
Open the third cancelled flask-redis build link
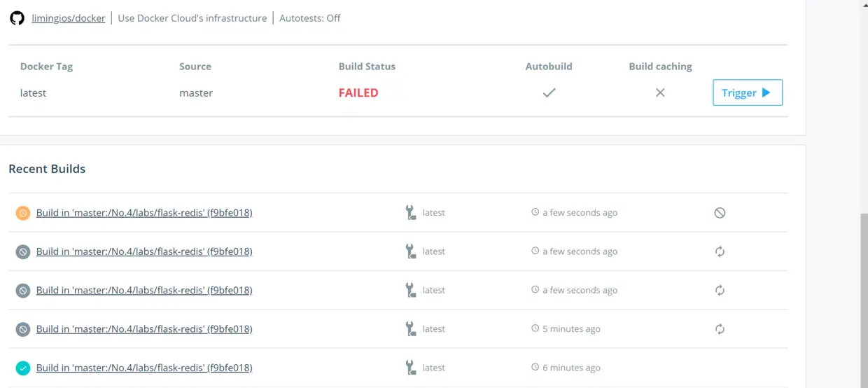[x=144, y=290]
